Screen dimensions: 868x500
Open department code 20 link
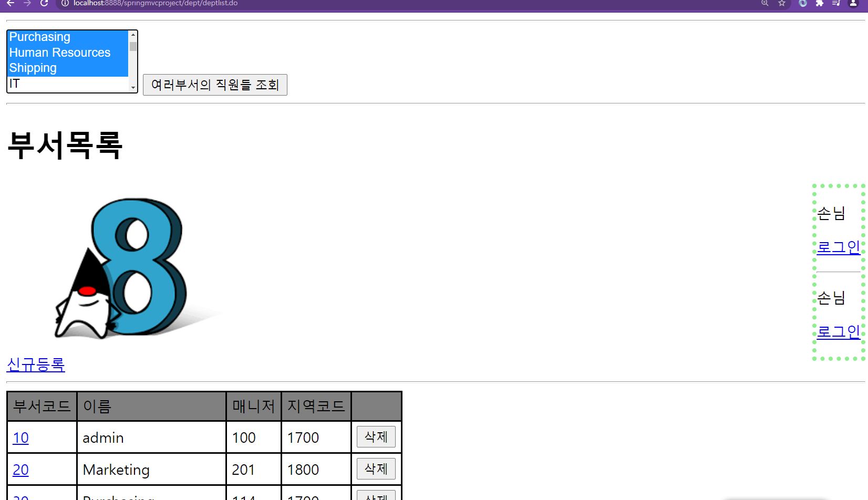click(x=20, y=470)
